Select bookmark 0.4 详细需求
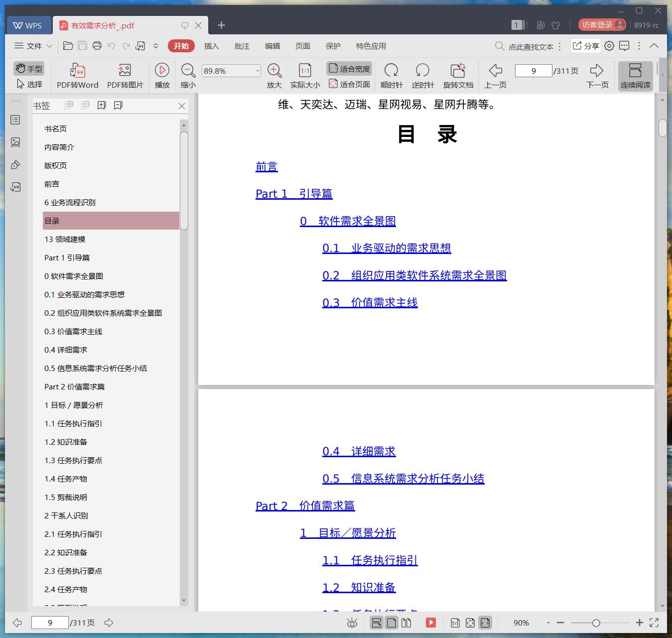672x638 pixels. coord(66,350)
